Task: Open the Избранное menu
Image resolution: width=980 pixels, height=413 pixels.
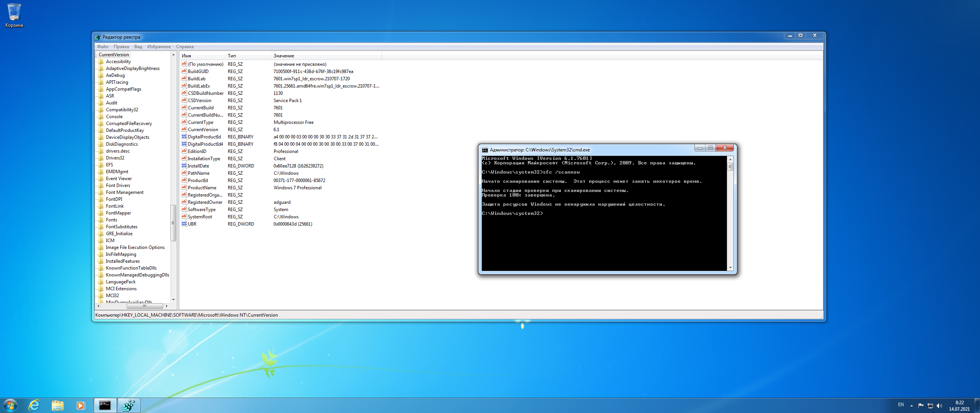Action: click(x=159, y=47)
